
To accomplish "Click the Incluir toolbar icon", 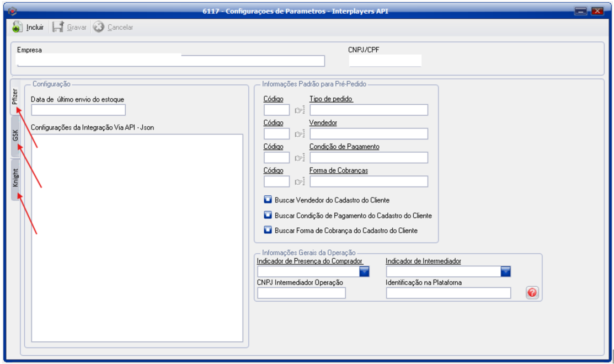I will click(x=18, y=27).
